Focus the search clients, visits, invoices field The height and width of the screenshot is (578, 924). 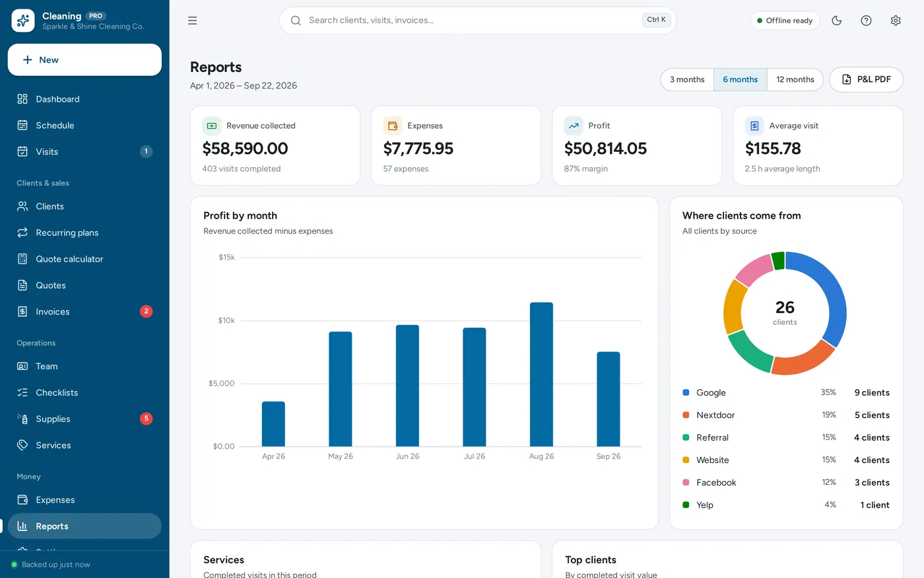pyautogui.click(x=478, y=20)
